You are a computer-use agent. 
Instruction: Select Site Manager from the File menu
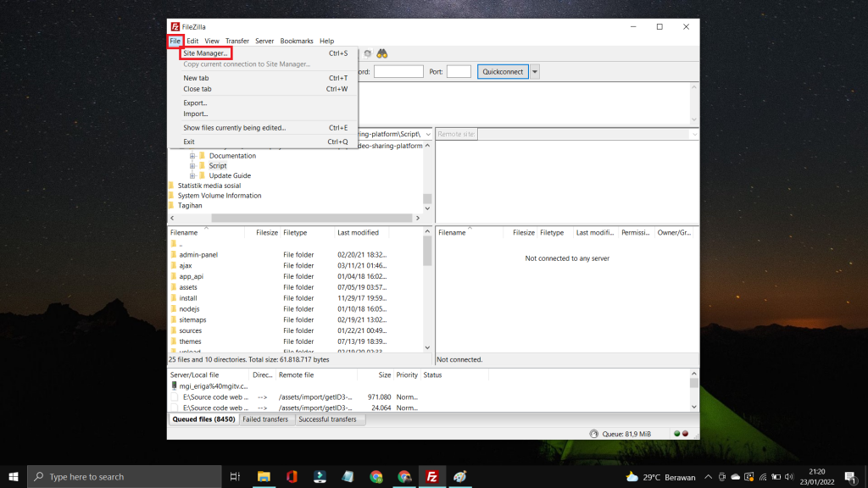pos(204,53)
